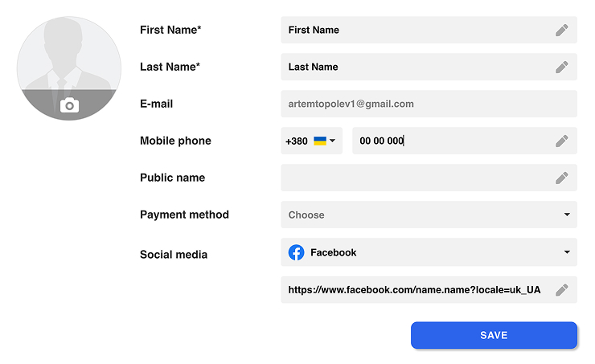Click the Facebook logo icon

[296, 252]
